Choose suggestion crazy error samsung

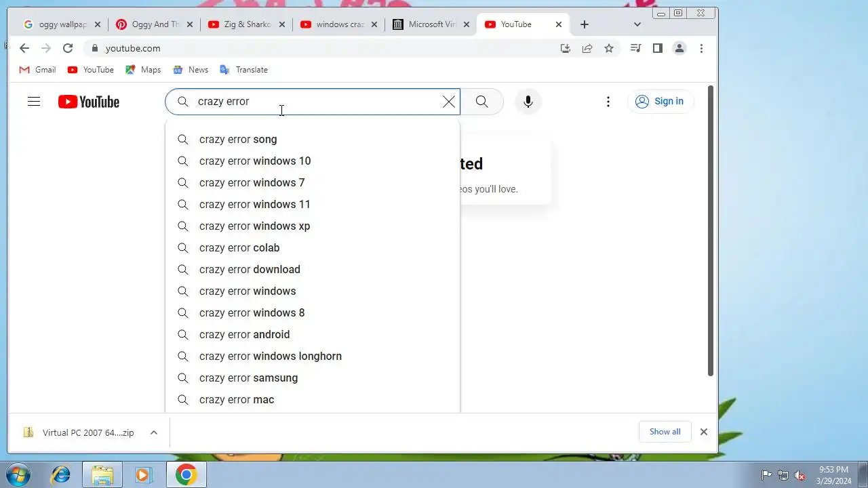click(x=313, y=378)
